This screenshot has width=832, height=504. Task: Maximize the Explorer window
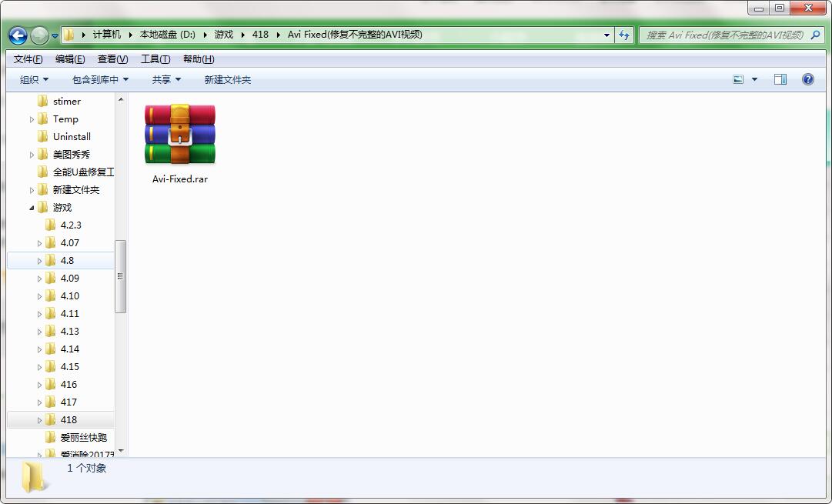pyautogui.click(x=780, y=8)
